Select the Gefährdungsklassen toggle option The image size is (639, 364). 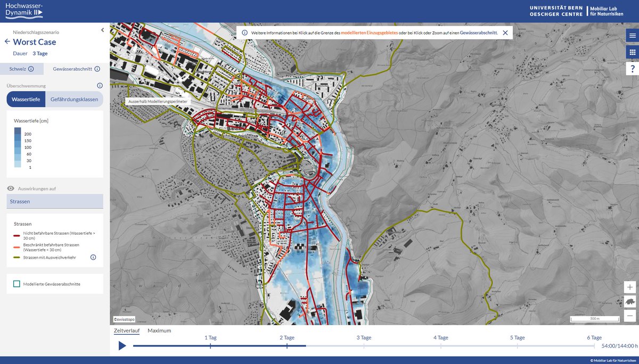[74, 100]
